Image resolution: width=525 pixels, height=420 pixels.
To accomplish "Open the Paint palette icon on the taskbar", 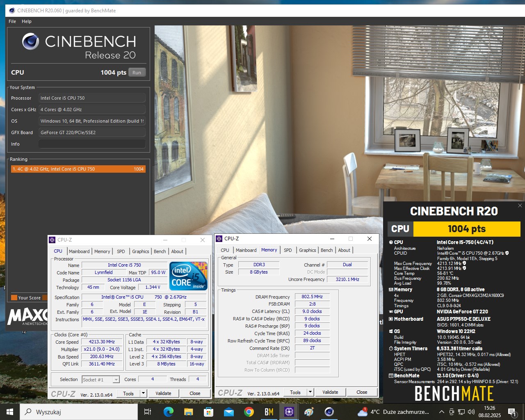I will [x=309, y=412].
